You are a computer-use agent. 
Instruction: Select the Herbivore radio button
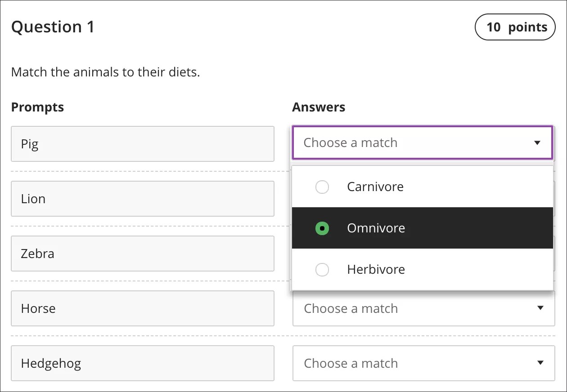coord(322,269)
